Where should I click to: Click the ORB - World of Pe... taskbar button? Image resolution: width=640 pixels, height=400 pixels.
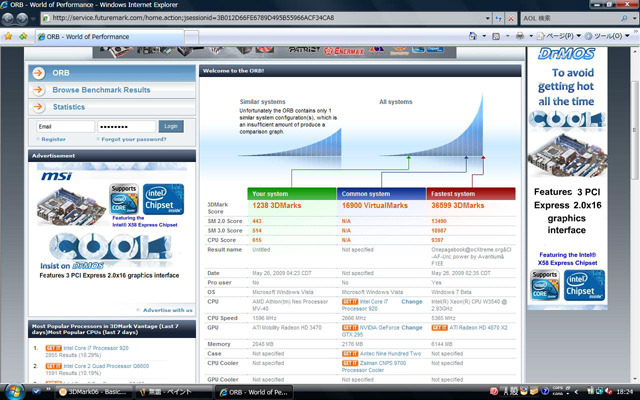click(253, 392)
